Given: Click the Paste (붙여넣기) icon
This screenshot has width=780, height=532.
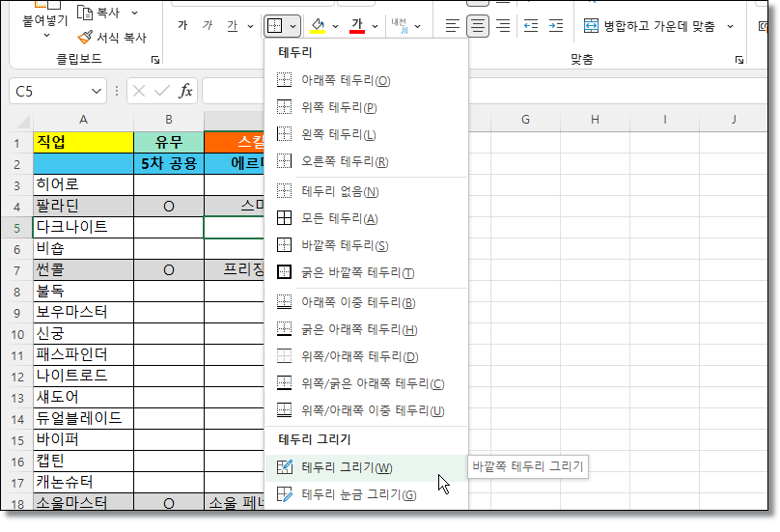Looking at the screenshot, I should point(47,5).
